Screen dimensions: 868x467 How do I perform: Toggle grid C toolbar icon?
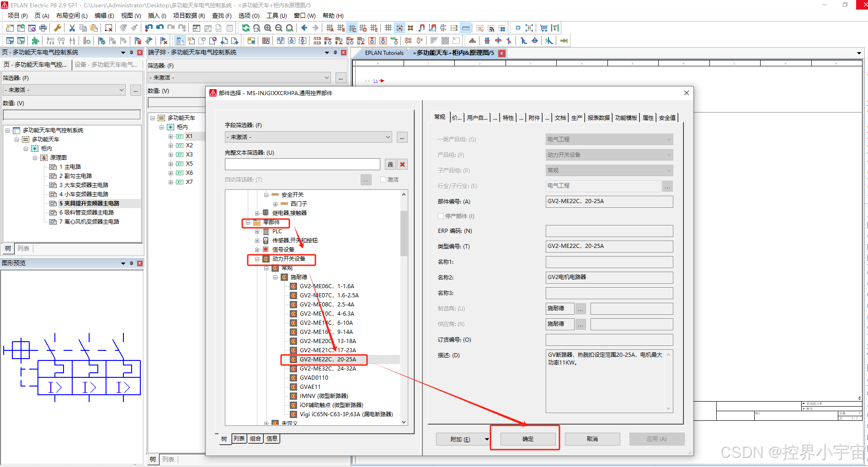click(x=352, y=28)
